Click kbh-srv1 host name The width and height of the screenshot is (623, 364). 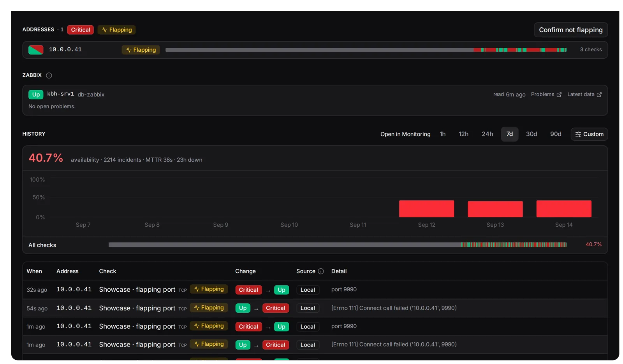click(x=60, y=94)
